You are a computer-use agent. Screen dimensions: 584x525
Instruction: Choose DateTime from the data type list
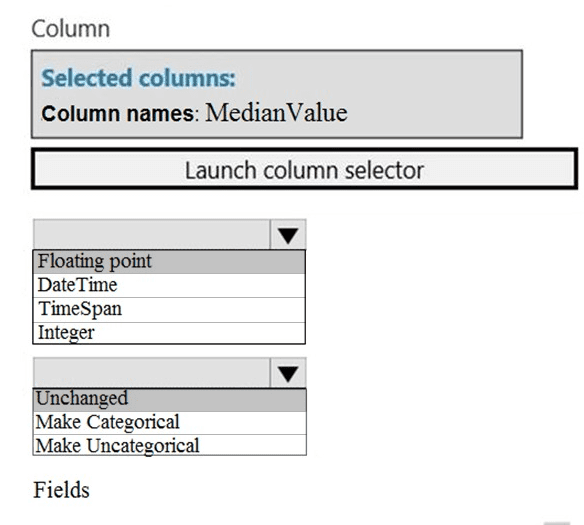tap(169, 286)
